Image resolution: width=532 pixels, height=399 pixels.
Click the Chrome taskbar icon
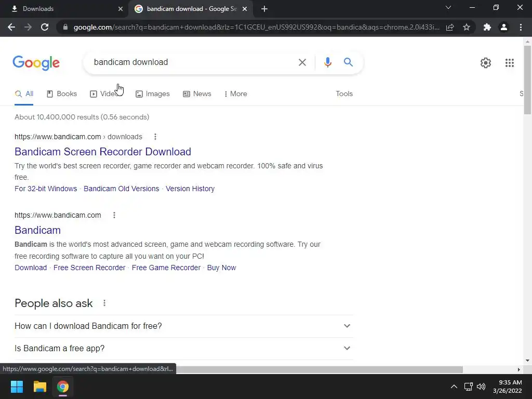tap(63, 387)
